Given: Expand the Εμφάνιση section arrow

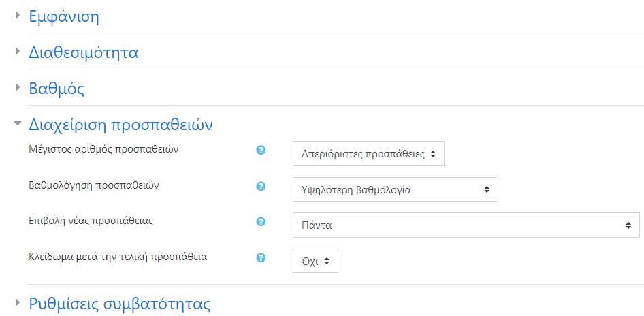Looking at the screenshot, I should [18, 16].
